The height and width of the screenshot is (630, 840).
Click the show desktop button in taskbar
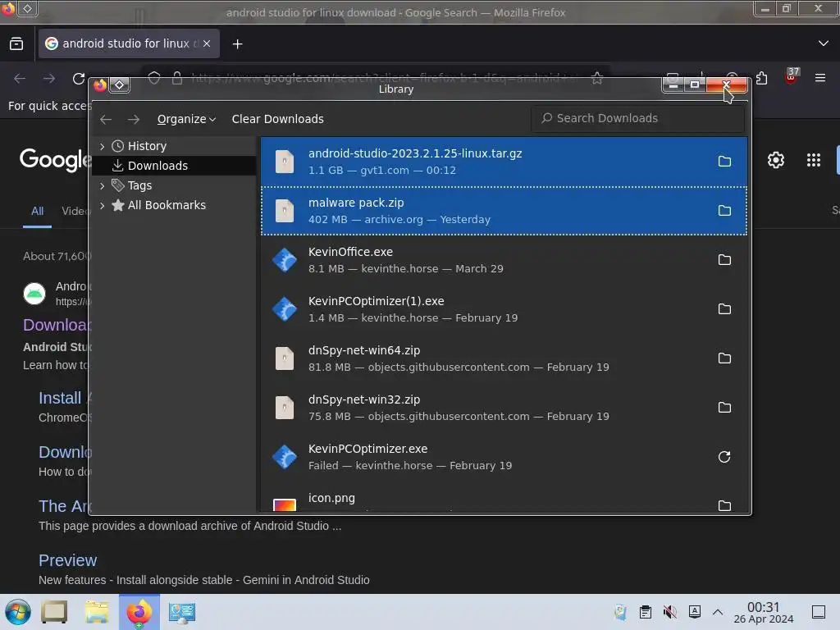(x=819, y=612)
